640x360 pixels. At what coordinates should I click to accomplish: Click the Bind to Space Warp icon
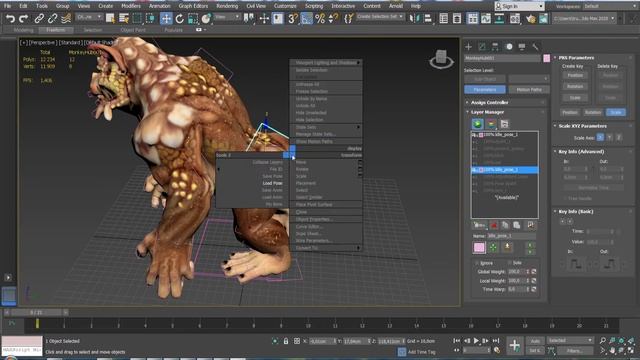click(x=66, y=19)
